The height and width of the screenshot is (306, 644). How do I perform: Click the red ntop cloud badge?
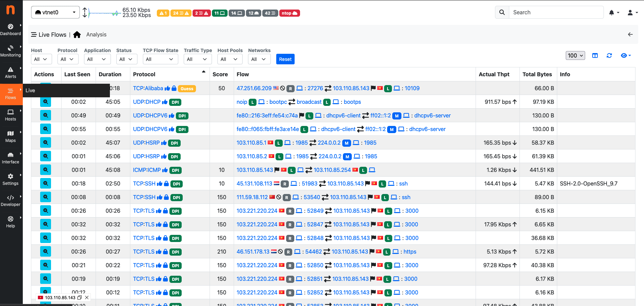[x=290, y=13]
